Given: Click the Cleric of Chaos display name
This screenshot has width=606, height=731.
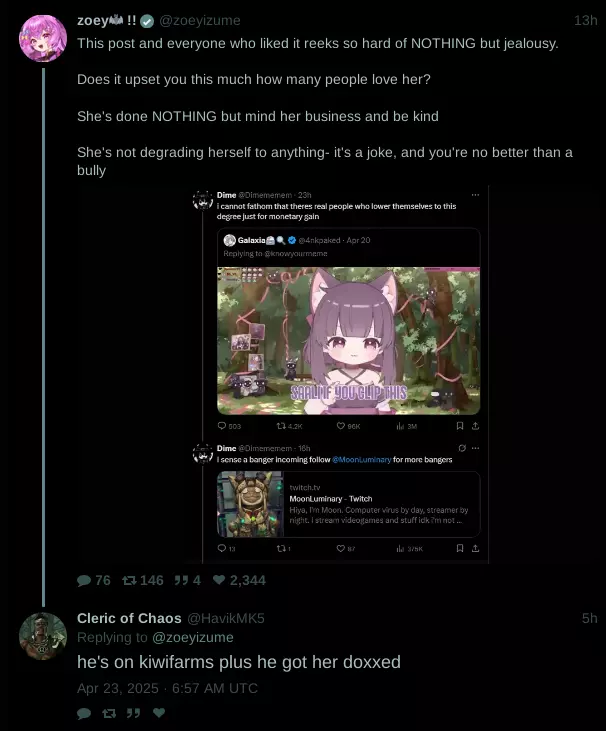Looking at the screenshot, I should pyautogui.click(x=129, y=618).
